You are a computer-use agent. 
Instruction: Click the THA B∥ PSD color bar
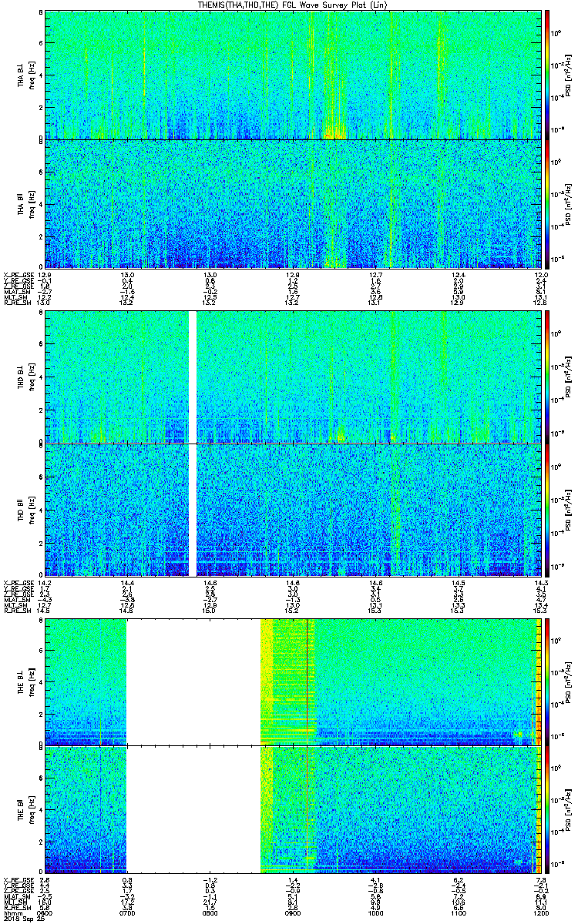point(546,203)
